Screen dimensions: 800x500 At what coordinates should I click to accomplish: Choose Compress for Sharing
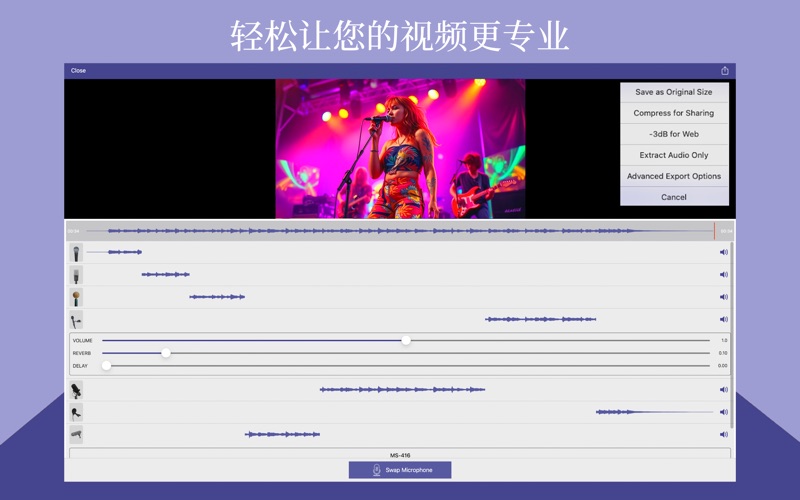pyautogui.click(x=674, y=113)
